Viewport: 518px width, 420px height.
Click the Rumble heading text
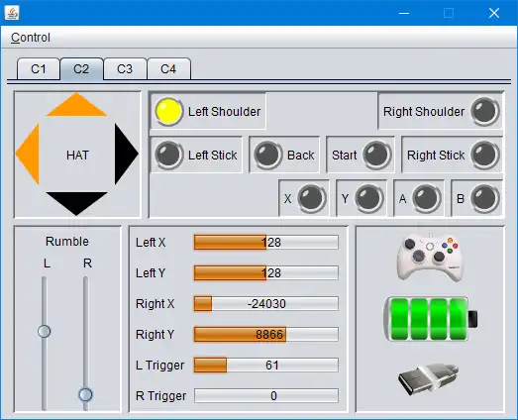coord(67,242)
